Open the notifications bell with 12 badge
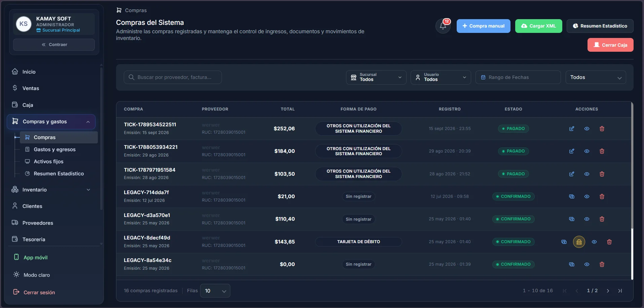Image resolution: width=644 pixels, height=308 pixels. coord(443,26)
